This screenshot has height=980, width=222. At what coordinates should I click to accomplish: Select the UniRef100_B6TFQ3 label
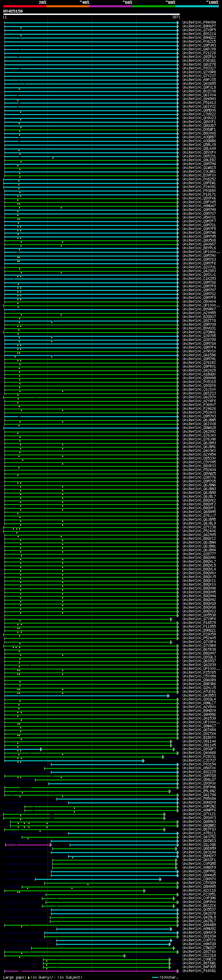click(199, 829)
